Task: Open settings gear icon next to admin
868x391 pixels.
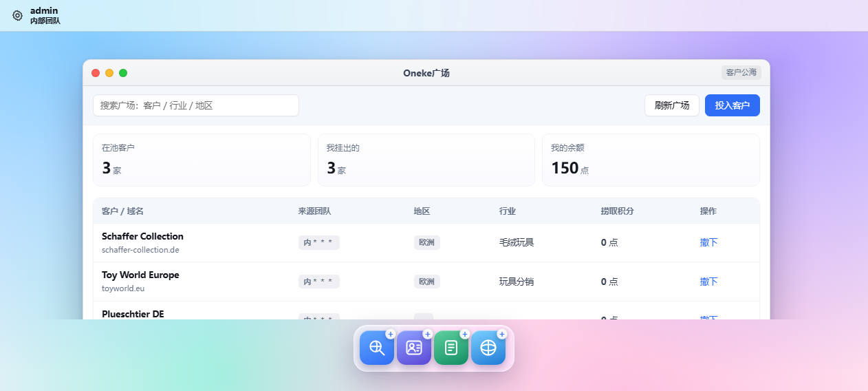Action: pyautogui.click(x=18, y=15)
